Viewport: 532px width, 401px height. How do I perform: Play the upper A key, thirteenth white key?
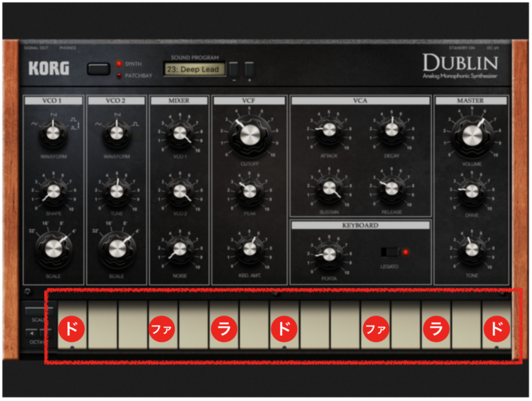[x=436, y=325]
